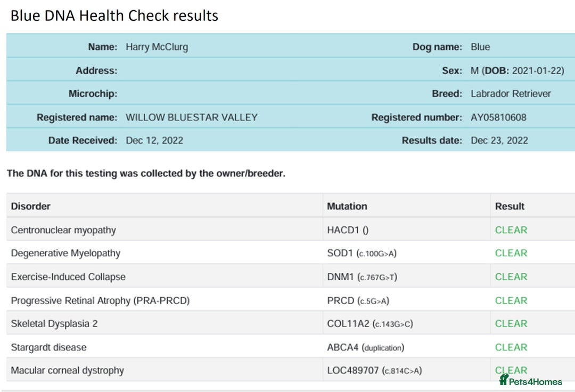The height and width of the screenshot is (392, 575).
Task: Click the Date Received Dec 12, 2022 value
Action: click(154, 141)
